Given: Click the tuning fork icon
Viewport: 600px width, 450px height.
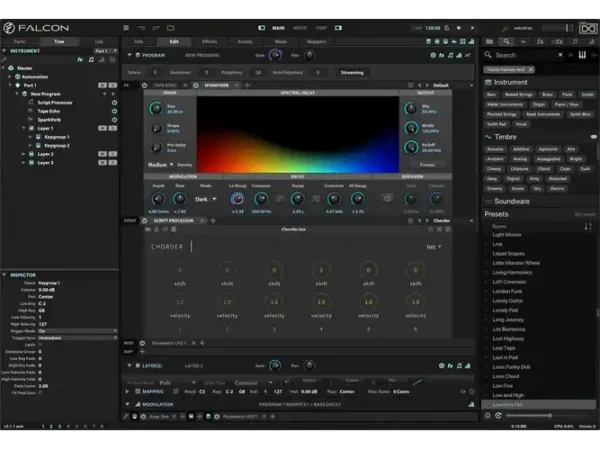Looking at the screenshot, I should [506, 28].
